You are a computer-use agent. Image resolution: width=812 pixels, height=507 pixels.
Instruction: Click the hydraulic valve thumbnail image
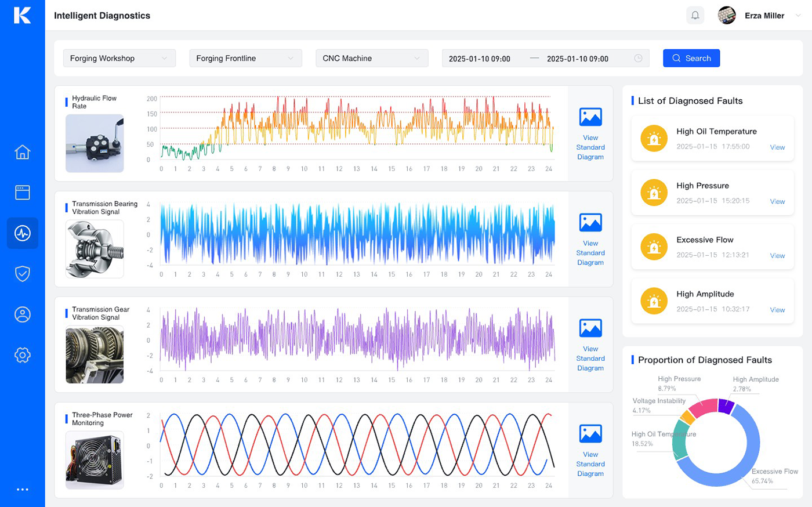point(95,143)
